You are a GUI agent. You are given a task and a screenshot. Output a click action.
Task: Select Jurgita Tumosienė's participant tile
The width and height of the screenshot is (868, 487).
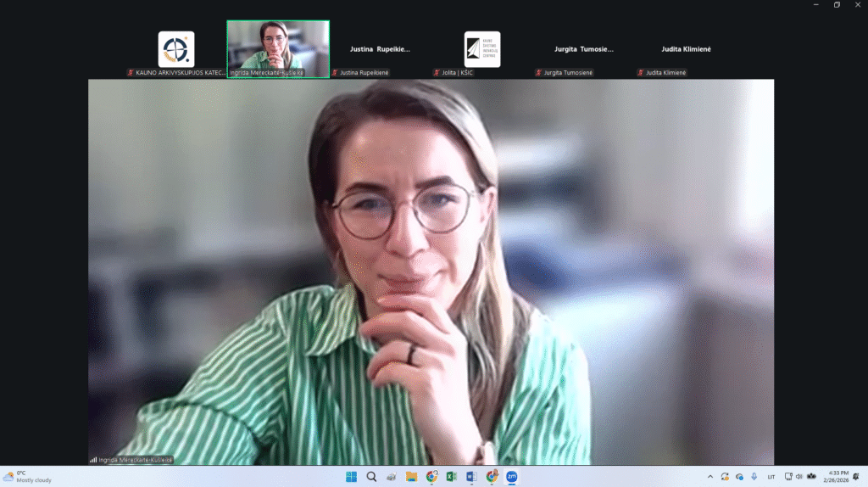pos(583,49)
